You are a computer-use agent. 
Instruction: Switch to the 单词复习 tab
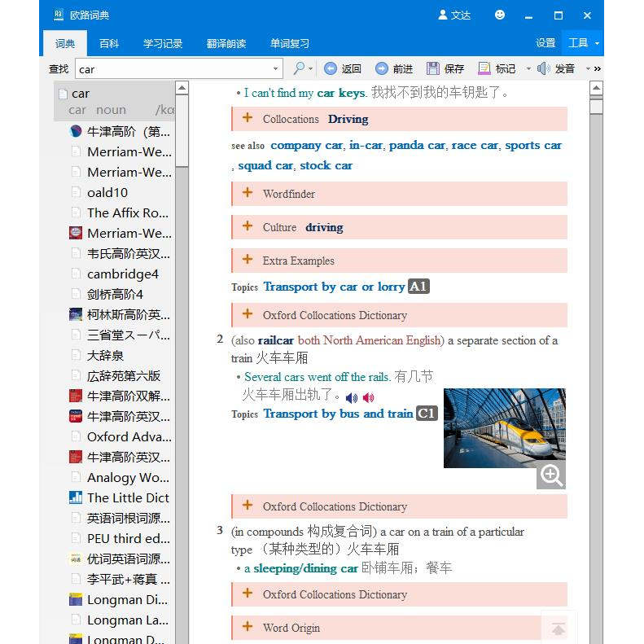coord(290,43)
